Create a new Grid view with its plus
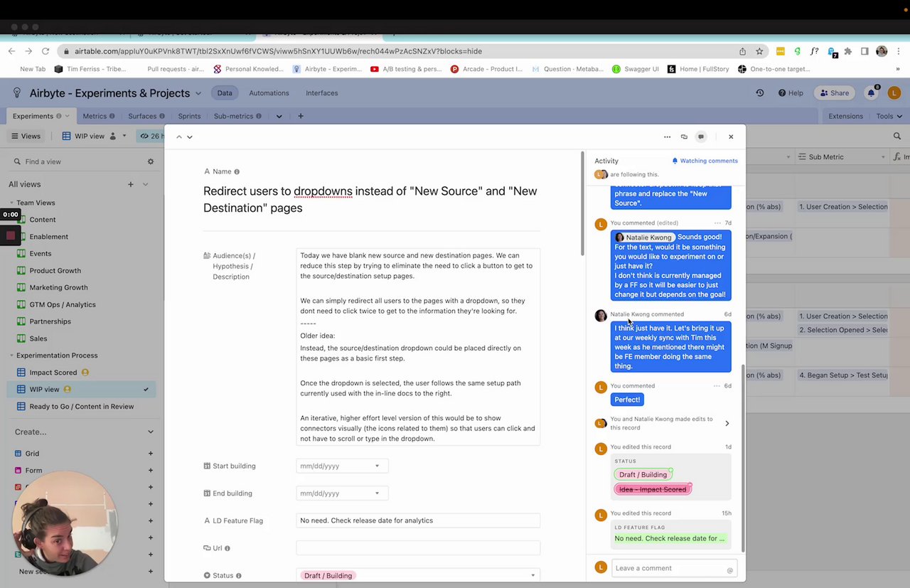Screen dimensions: 910x588 151,454
